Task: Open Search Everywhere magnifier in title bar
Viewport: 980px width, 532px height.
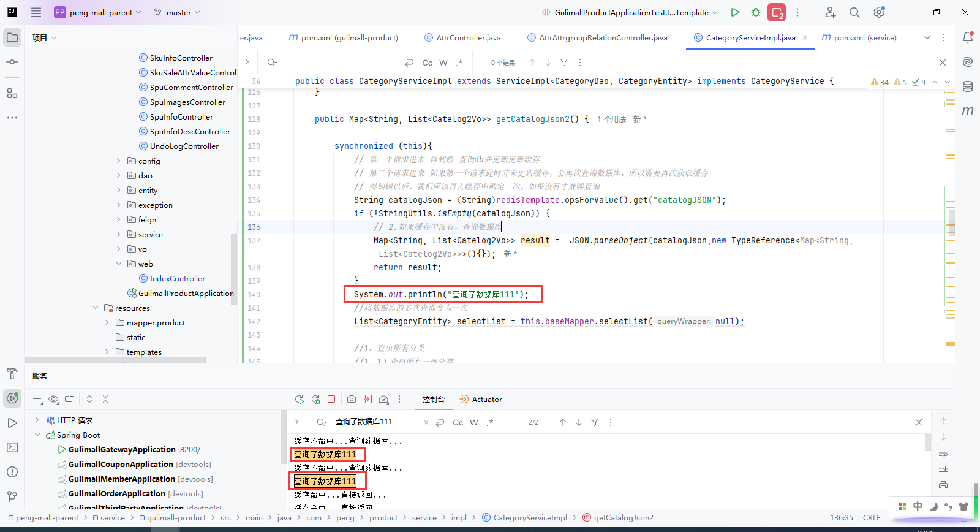Action: pyautogui.click(x=854, y=12)
